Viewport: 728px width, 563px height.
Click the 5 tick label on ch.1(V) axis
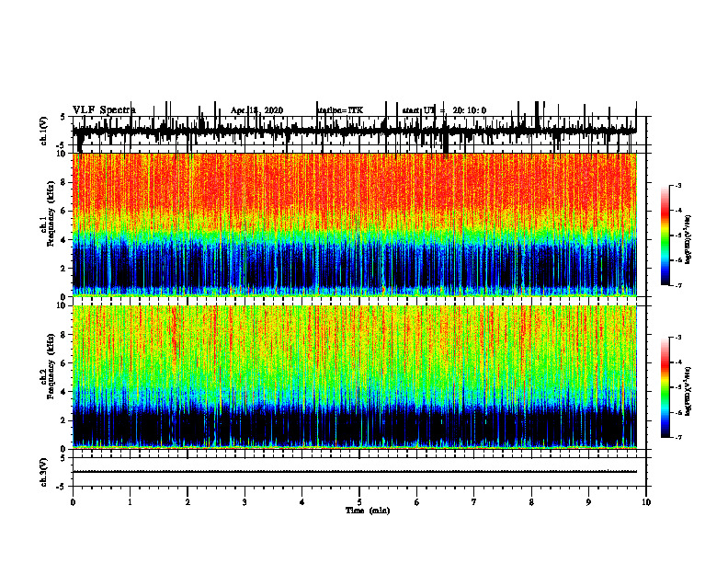63,117
